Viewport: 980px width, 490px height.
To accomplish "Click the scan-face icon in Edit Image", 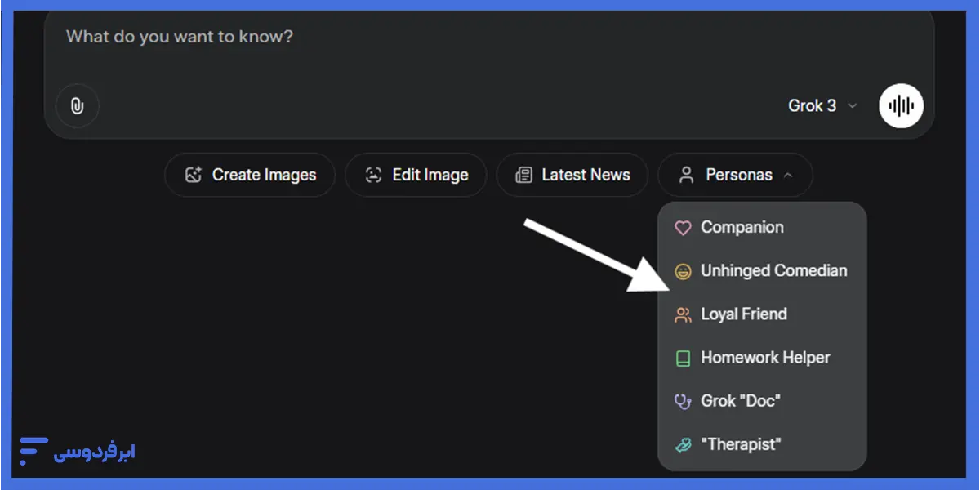I will [x=373, y=175].
